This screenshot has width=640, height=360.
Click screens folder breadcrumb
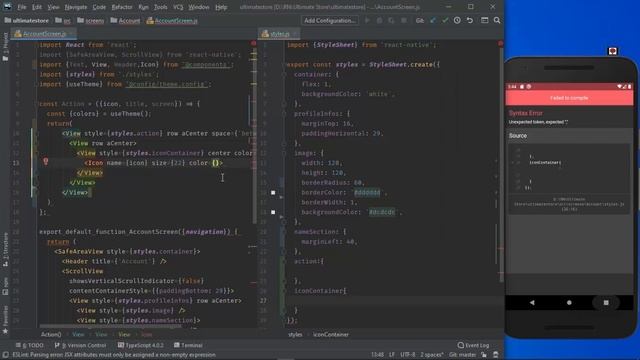click(91, 20)
